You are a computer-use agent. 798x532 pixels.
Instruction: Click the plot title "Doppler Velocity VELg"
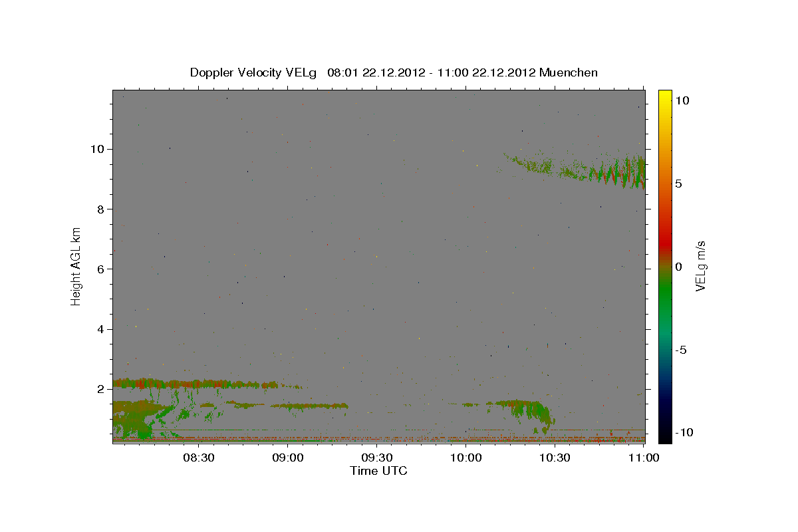coord(254,72)
